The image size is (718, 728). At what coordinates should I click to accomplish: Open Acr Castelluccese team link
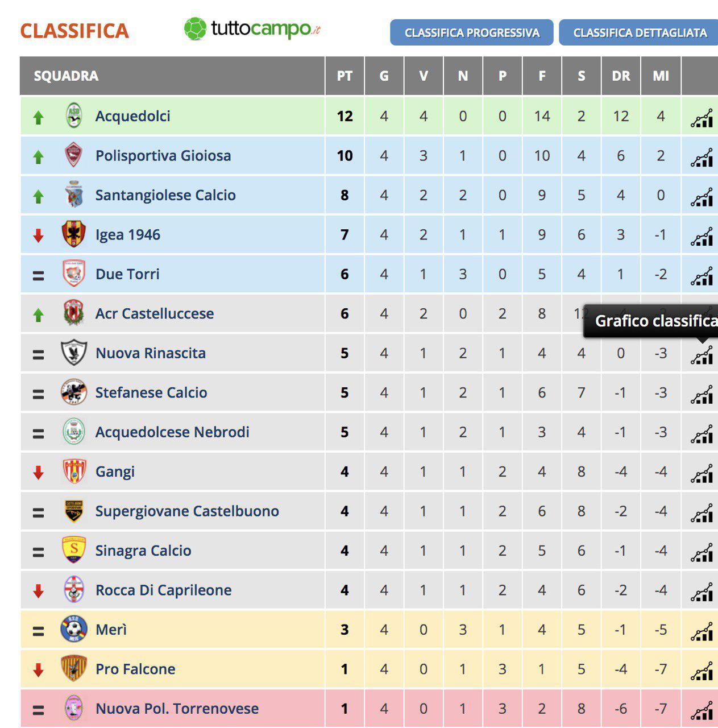[x=155, y=313]
